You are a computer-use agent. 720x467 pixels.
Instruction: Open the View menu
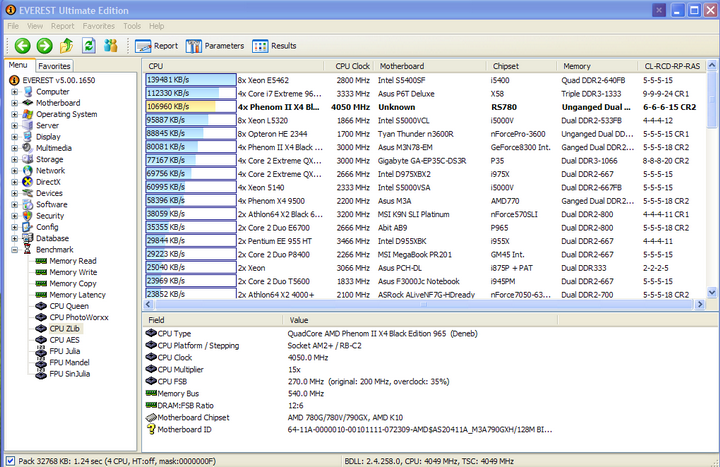pyautogui.click(x=35, y=26)
